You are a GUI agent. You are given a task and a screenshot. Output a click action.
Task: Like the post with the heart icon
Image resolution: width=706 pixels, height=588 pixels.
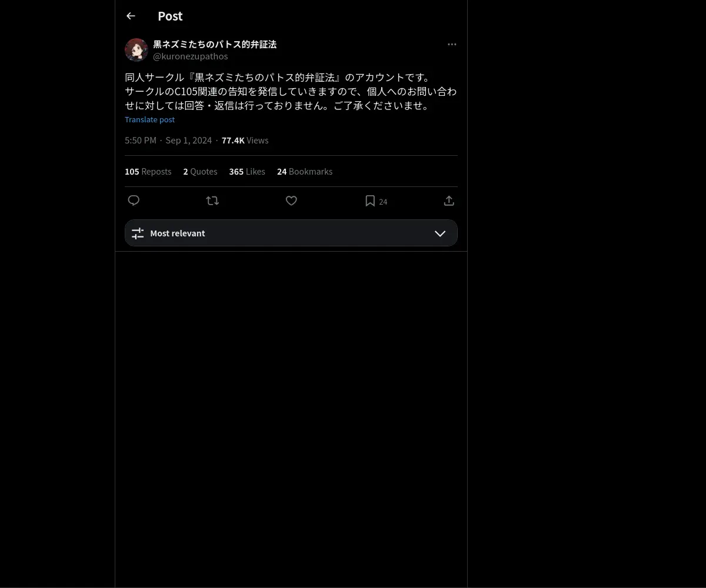click(291, 201)
